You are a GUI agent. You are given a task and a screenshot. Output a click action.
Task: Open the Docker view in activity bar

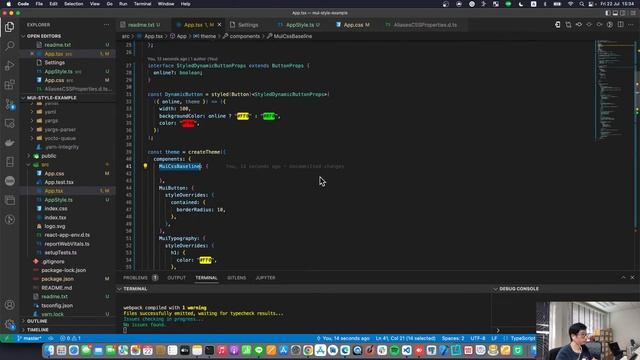tap(9, 142)
